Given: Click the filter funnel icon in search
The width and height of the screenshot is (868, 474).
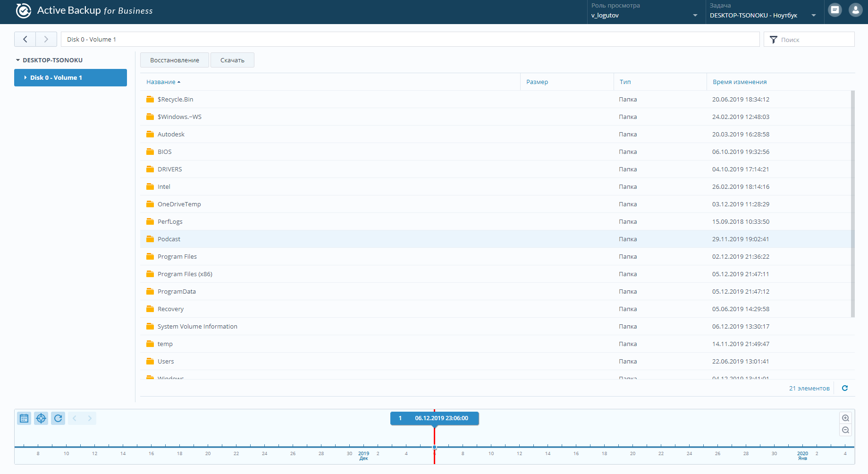Looking at the screenshot, I should [x=773, y=40].
